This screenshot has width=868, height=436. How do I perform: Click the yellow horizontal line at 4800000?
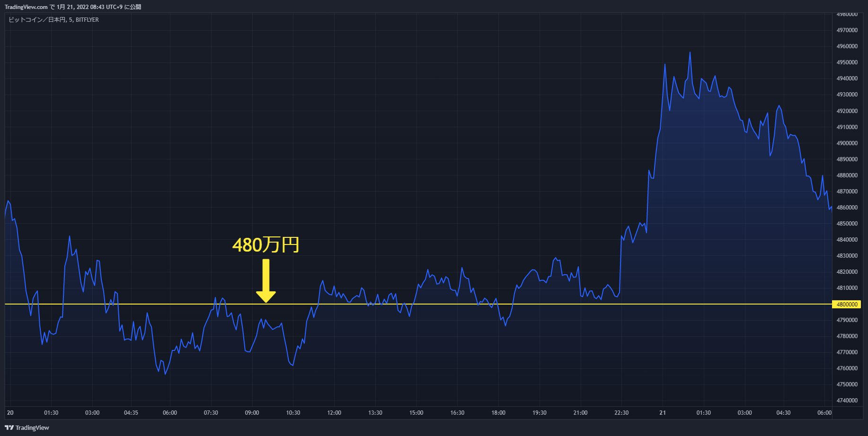click(x=418, y=304)
